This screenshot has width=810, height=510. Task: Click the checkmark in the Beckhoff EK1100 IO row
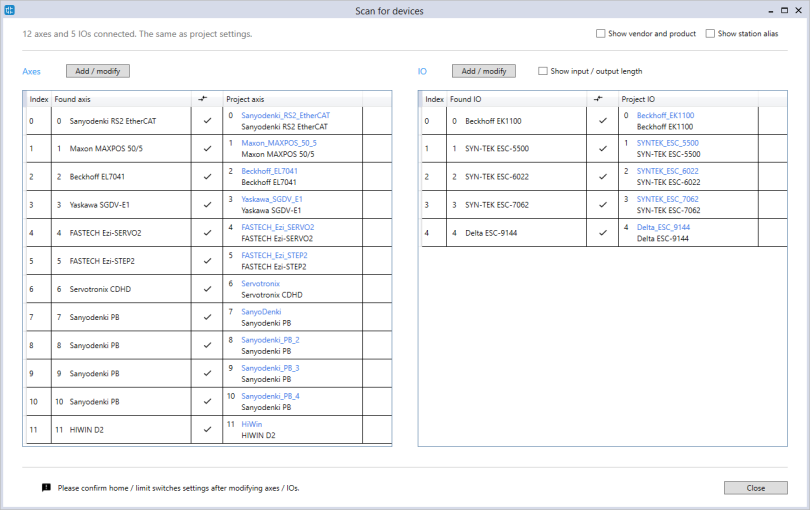[x=602, y=121]
